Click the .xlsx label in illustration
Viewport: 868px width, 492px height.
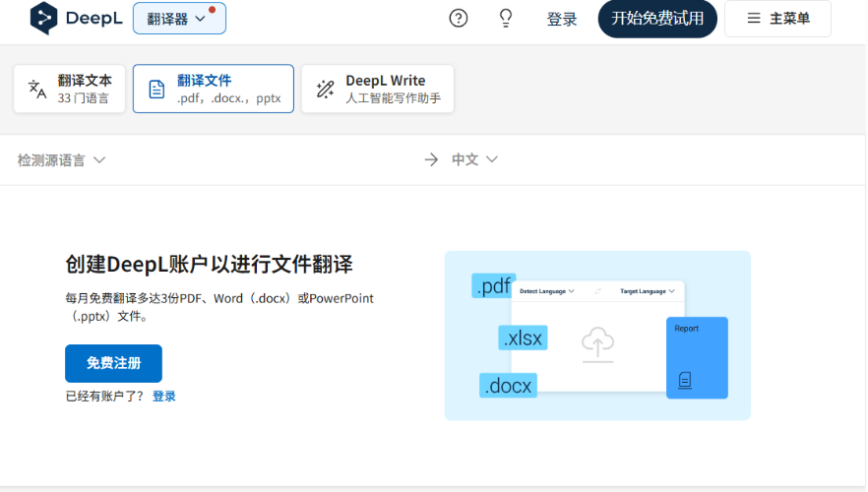coord(523,338)
